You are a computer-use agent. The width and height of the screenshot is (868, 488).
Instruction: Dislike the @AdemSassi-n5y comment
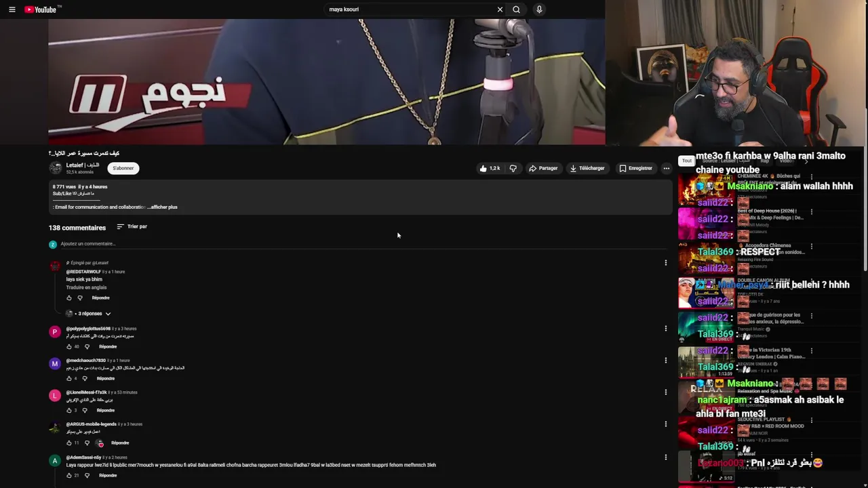[87, 476]
